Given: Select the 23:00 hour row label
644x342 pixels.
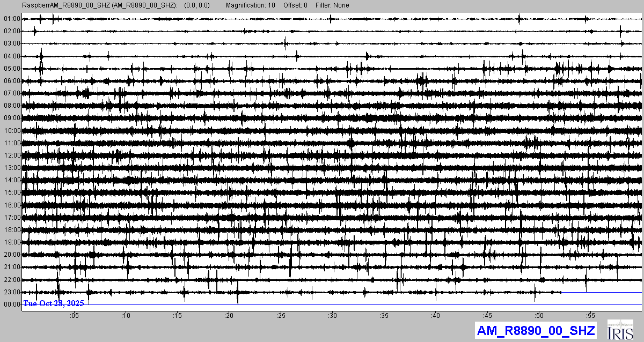Looking at the screenshot, I should click(12, 292).
